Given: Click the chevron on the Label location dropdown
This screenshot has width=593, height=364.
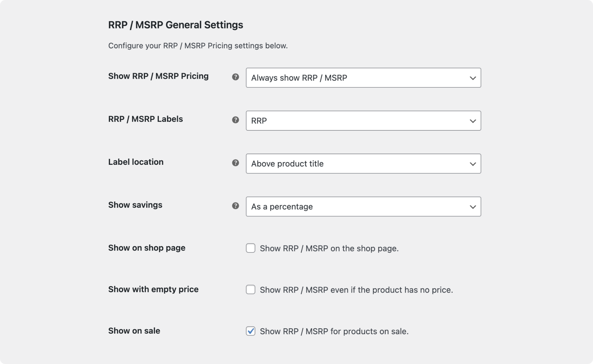Looking at the screenshot, I should tap(473, 163).
